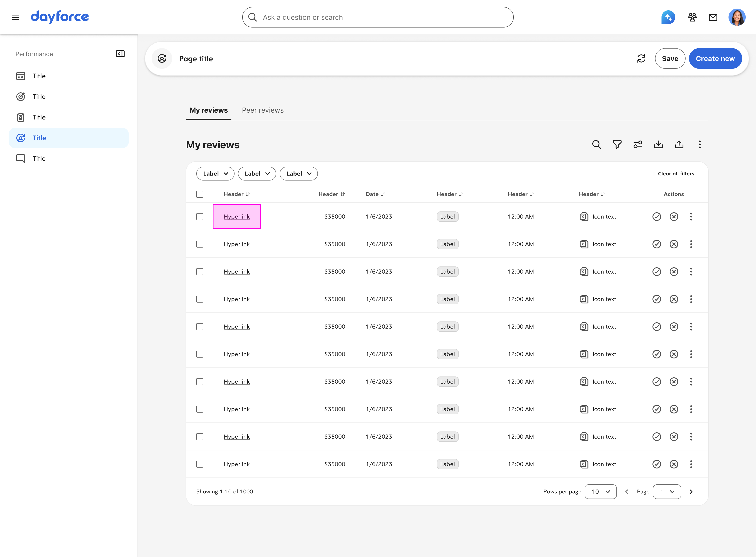This screenshot has height=557, width=756.
Task: Switch to the Peer reviews tab
Action: click(x=262, y=110)
